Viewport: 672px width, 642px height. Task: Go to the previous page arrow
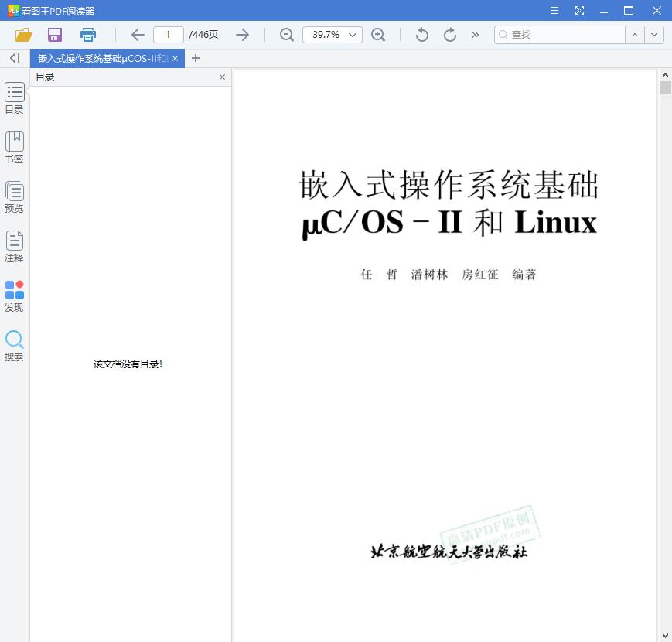[x=138, y=35]
